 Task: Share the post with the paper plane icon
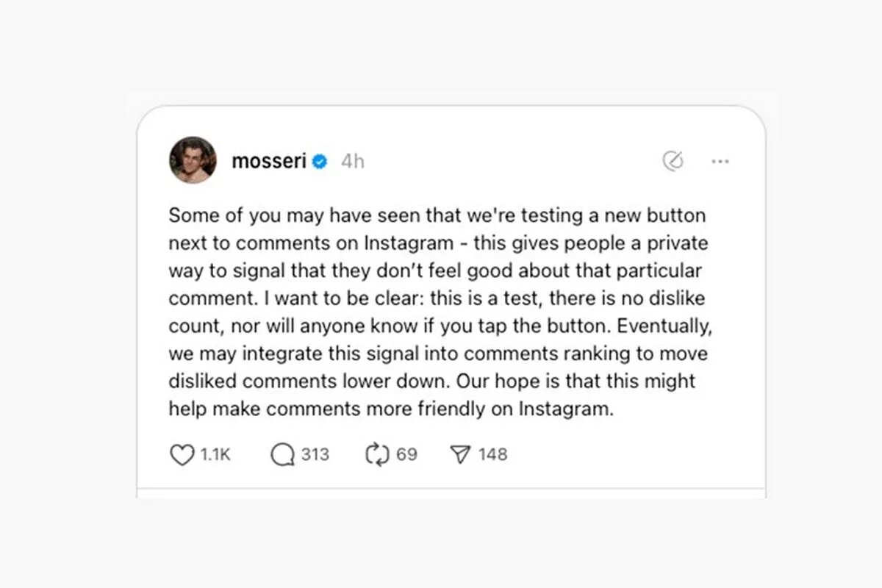[459, 456]
